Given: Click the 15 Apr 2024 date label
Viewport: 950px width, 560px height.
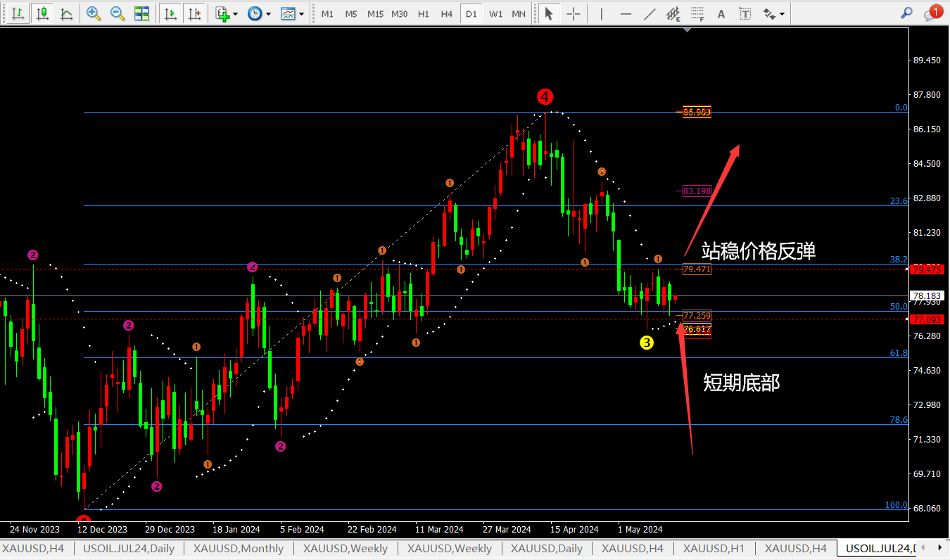Looking at the screenshot, I should [x=574, y=529].
